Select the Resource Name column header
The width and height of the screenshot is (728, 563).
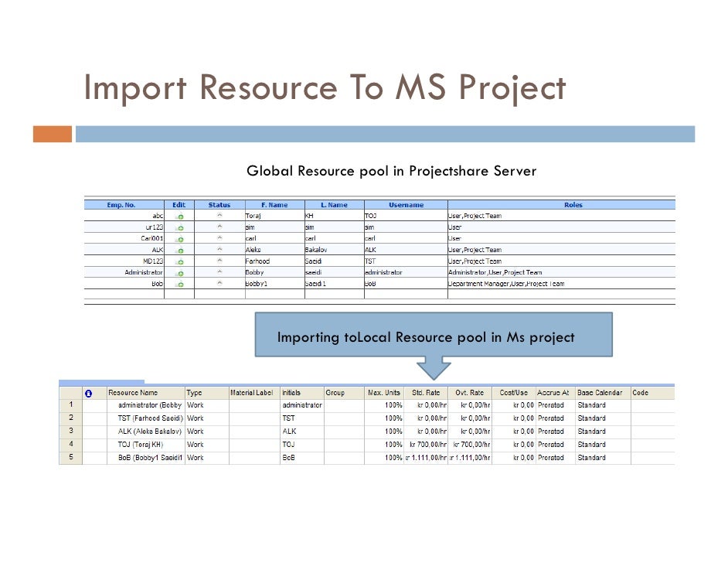point(146,393)
